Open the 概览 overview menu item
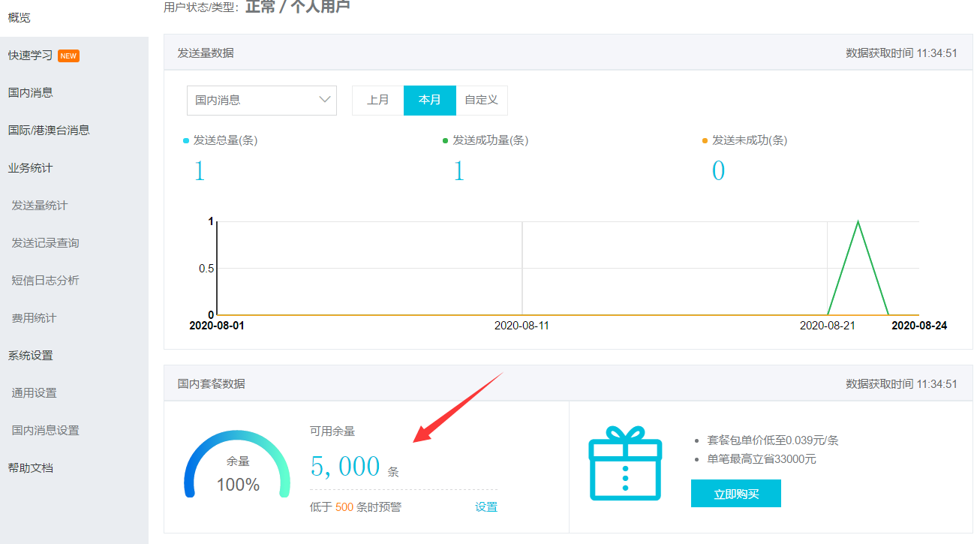Screen dimensions: 980x544 point(20,17)
